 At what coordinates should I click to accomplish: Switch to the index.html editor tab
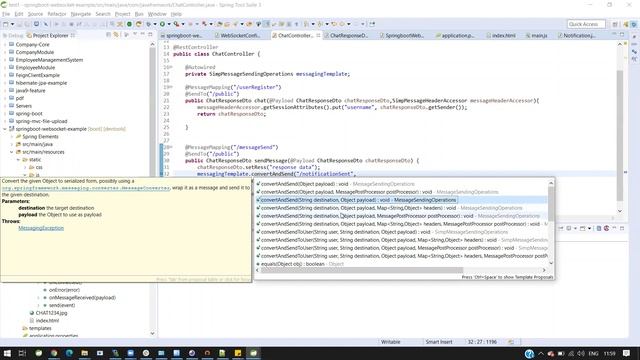[x=500, y=36]
